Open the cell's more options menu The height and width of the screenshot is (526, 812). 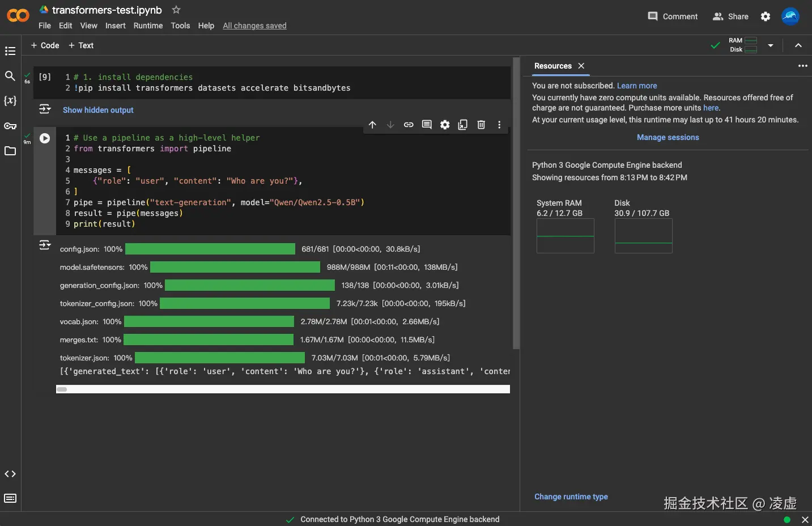tap(499, 125)
